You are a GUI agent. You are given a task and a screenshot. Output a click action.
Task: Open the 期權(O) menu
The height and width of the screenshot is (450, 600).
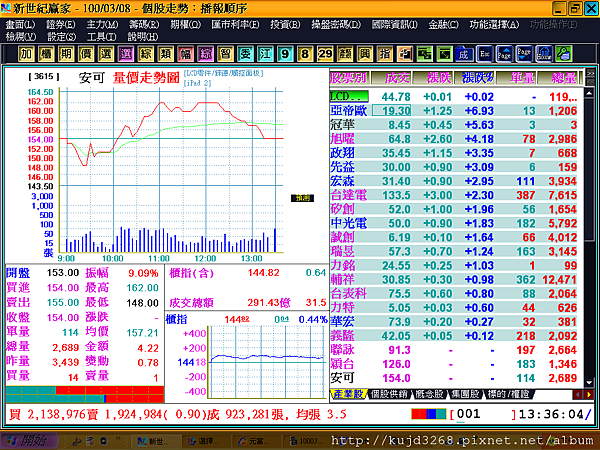point(186,24)
